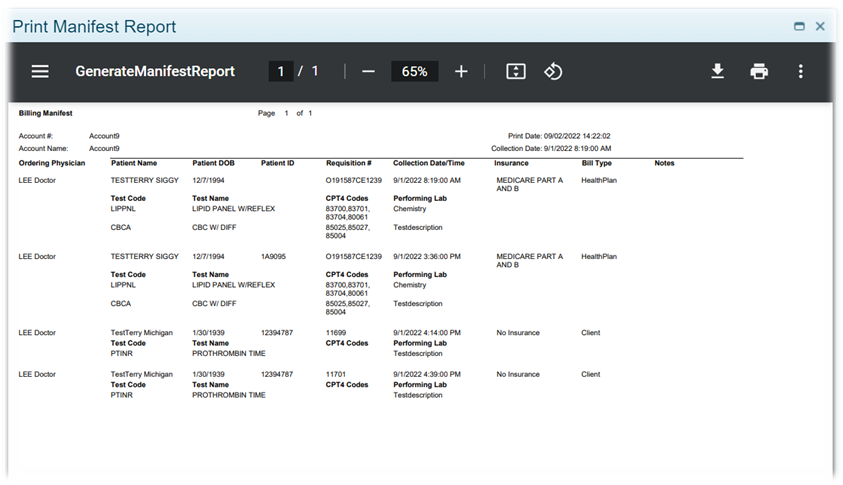843x485 pixels.
Task: Close the Print Manifest Report dialog
Action: tap(820, 27)
